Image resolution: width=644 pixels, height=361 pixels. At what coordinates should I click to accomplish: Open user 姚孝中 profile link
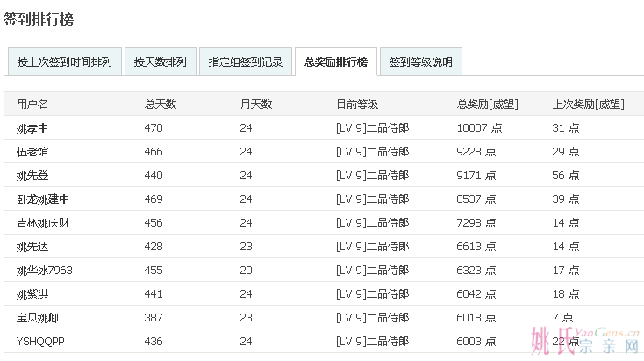coord(32,128)
